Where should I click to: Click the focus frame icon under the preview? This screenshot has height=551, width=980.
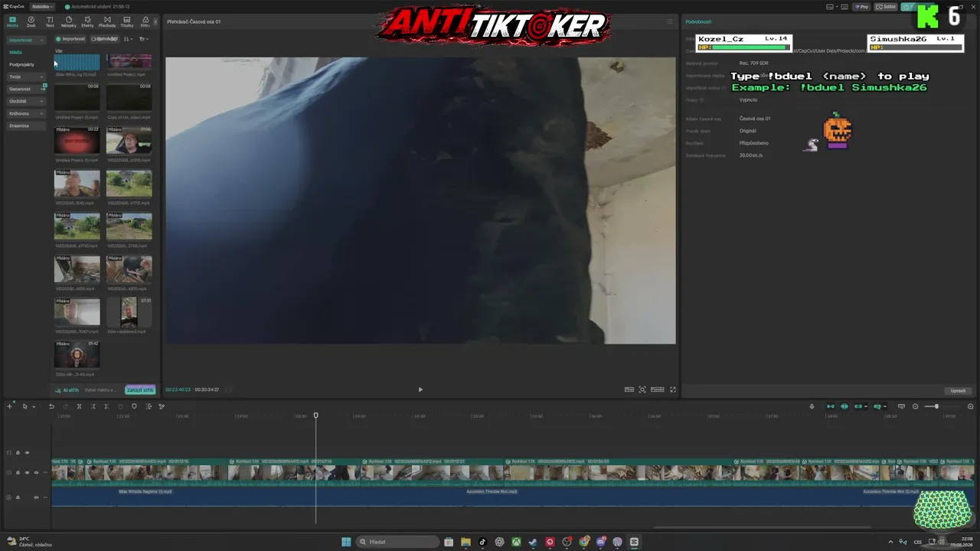pyautogui.click(x=642, y=390)
